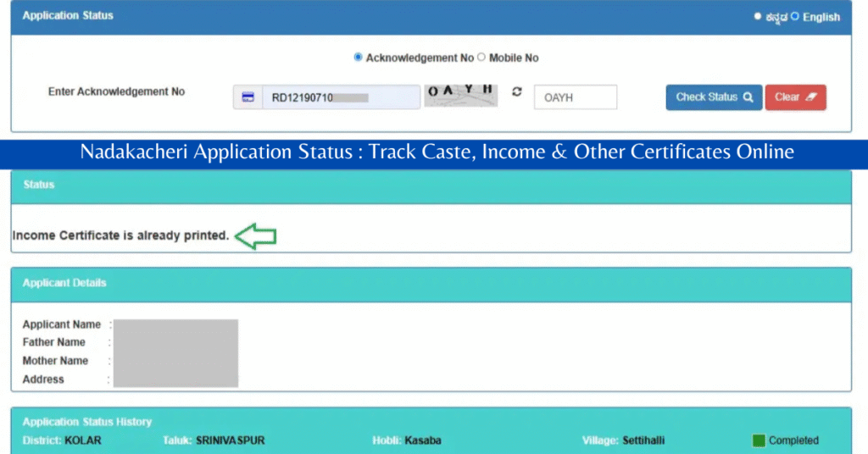The height and width of the screenshot is (454, 868).
Task: Click the card icon beside acknowledgement field
Action: (248, 97)
